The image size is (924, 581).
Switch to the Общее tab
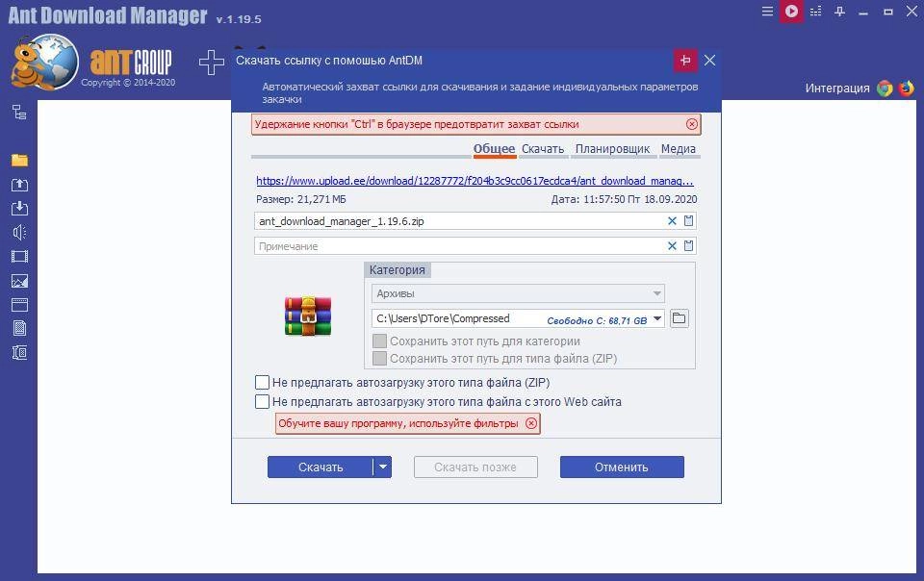coord(495,149)
